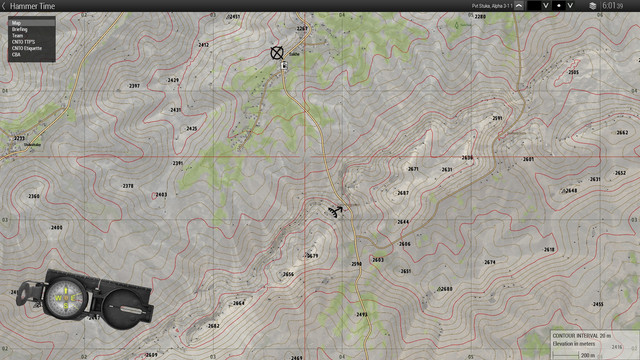Click the small white marker below objective
The image size is (640, 360).
pyautogui.click(x=284, y=65)
